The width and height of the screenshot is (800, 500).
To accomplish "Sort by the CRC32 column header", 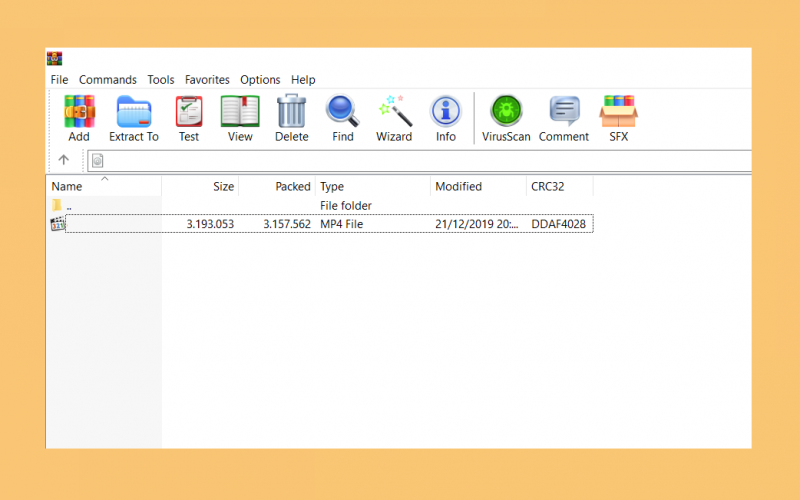I will [x=560, y=186].
